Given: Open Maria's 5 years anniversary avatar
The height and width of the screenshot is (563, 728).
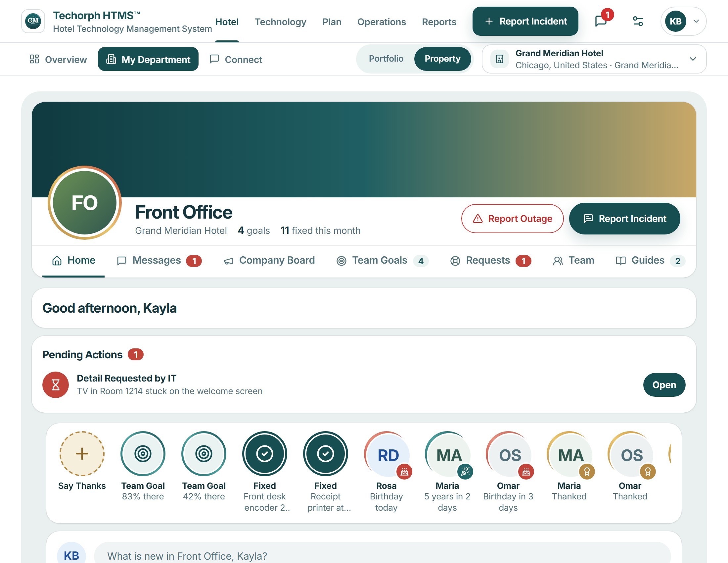Looking at the screenshot, I should 448,454.
